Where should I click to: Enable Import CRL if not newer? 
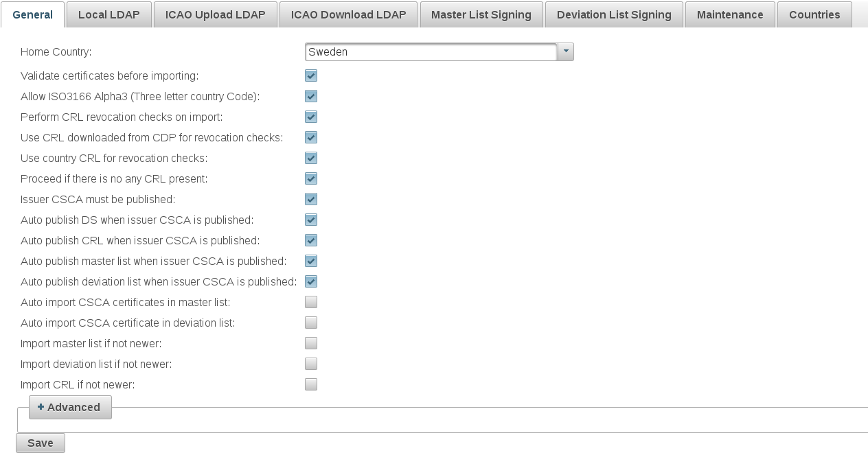tap(311, 384)
